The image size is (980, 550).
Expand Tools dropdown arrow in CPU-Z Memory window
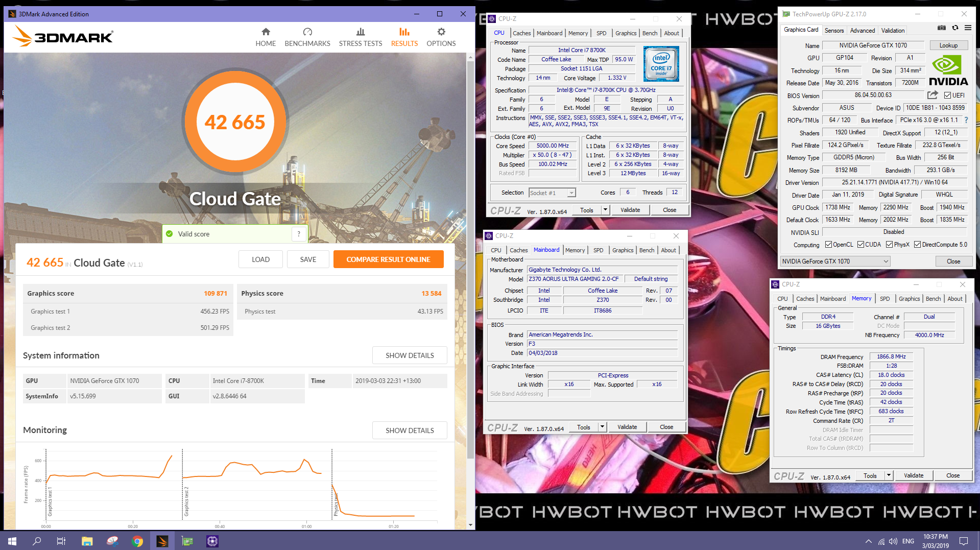coord(889,475)
